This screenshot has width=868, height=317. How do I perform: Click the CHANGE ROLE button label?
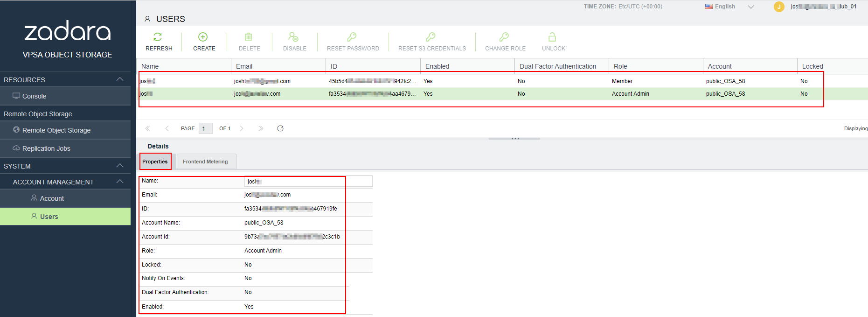tap(506, 49)
